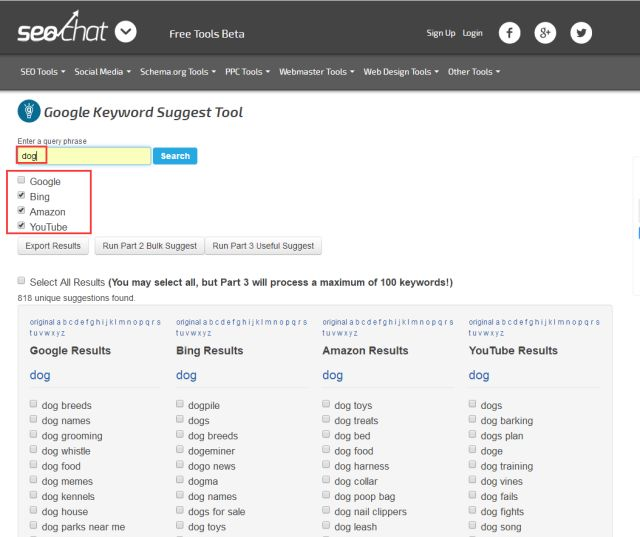The height and width of the screenshot is (537, 640).
Task: Open the 'dog' heading under Amazon Results
Action: tap(333, 375)
